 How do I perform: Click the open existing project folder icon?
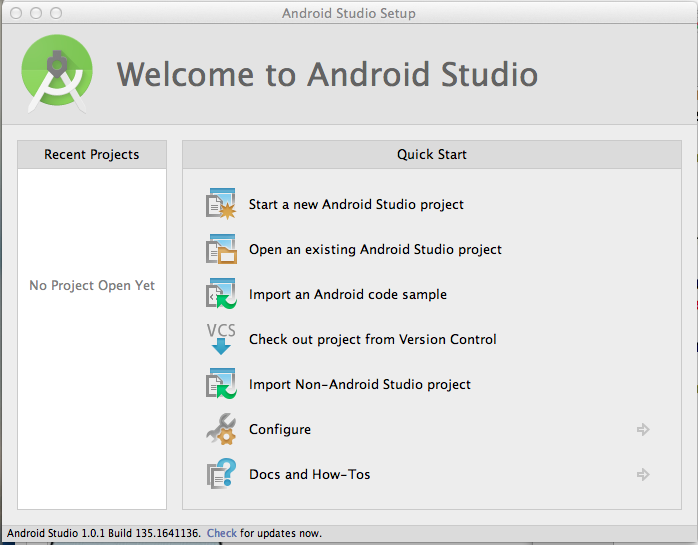[x=221, y=249]
